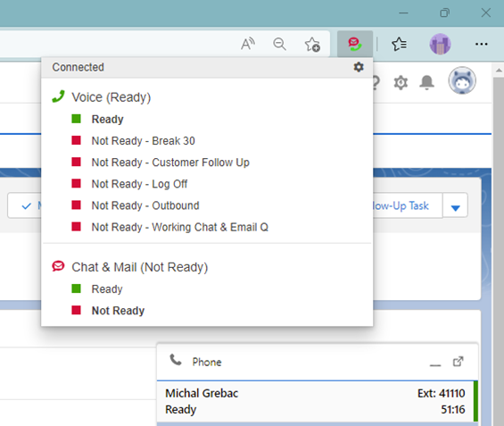This screenshot has height=426, width=504.
Task: Click the vertical page scrollbar track
Action: coord(499,251)
